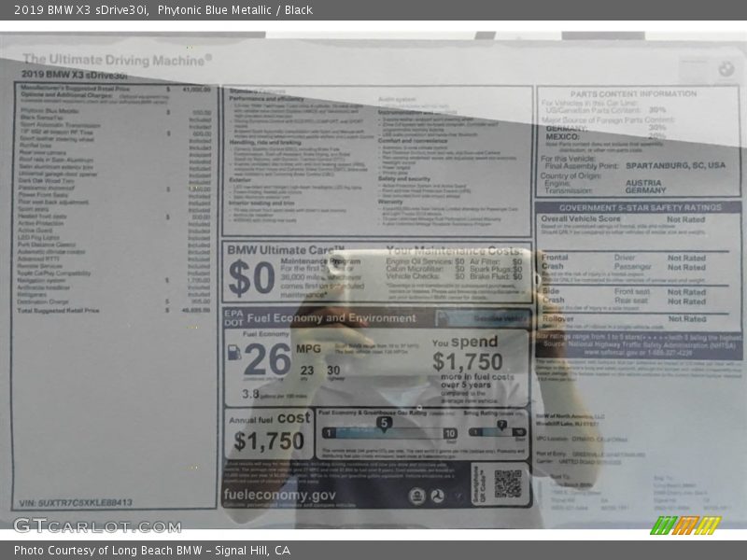
Task: Click the sticker heading '2019 BMW X3 sDrive30i'
Action: coord(75,75)
